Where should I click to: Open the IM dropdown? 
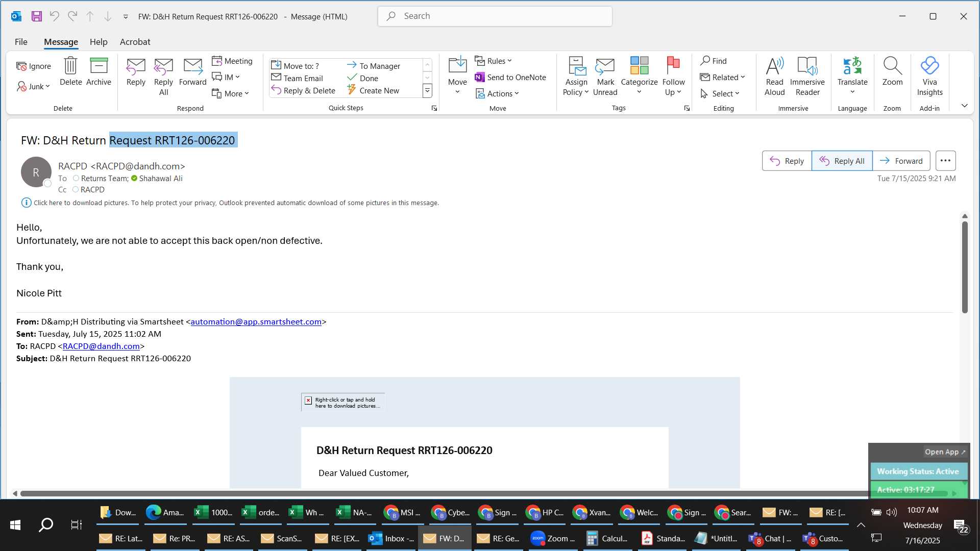(226, 77)
